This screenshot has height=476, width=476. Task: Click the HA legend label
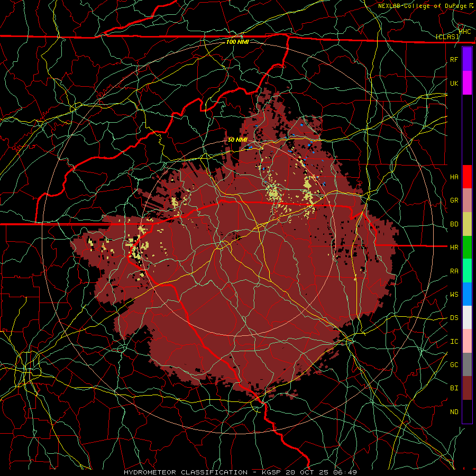[x=454, y=177]
